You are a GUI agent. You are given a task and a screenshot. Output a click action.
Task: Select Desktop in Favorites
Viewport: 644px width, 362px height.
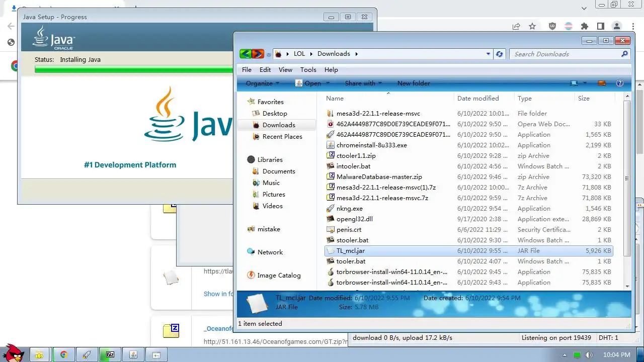(275, 113)
